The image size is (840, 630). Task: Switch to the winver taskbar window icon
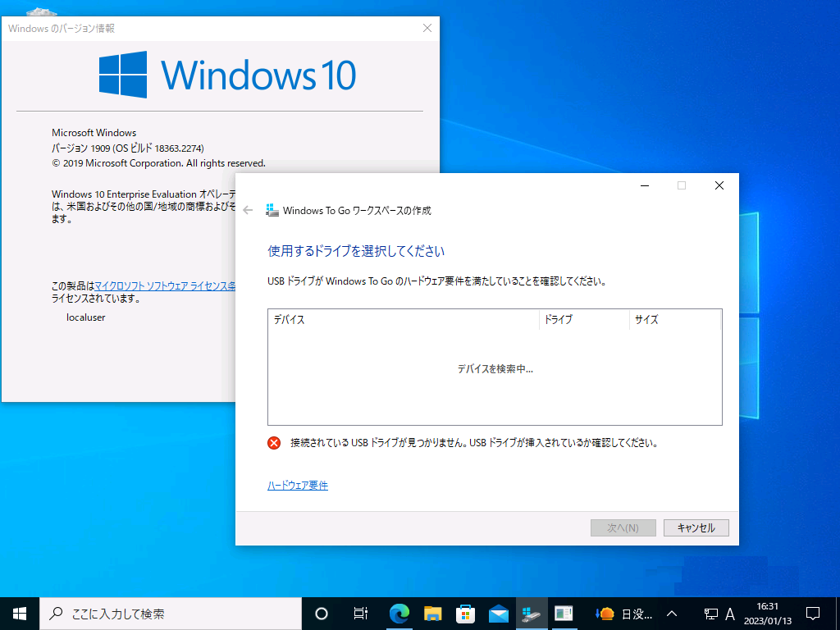564,613
